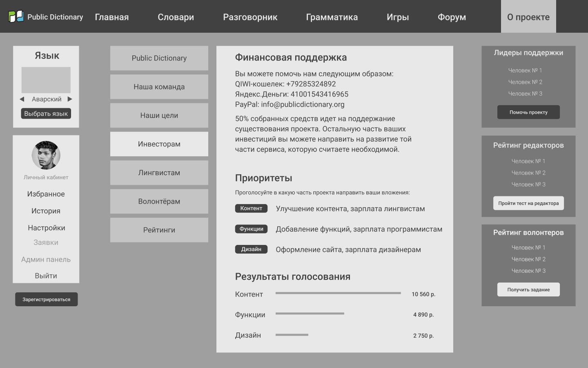This screenshot has height=368, width=588.
Task: Open the Словари navigation item
Action: pyautogui.click(x=176, y=17)
